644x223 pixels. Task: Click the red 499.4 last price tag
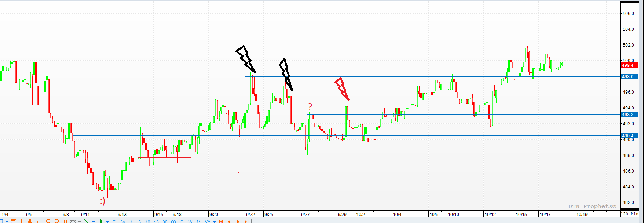pos(630,65)
